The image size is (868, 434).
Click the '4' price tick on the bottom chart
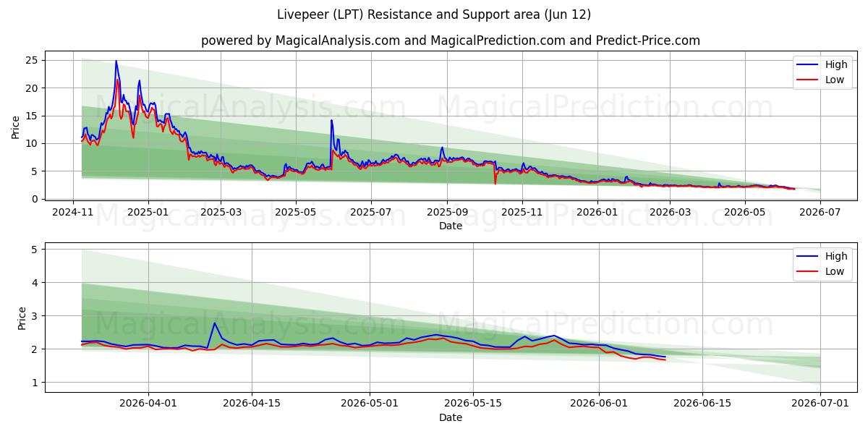coord(35,283)
